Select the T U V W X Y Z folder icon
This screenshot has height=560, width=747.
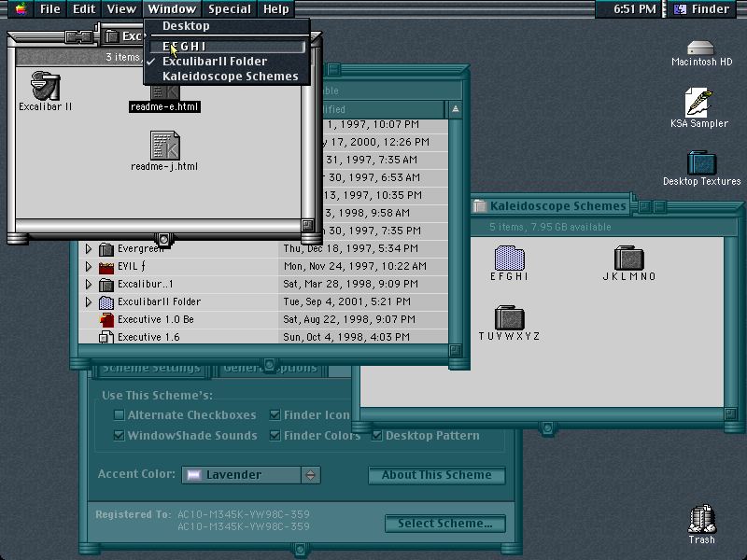click(x=509, y=317)
